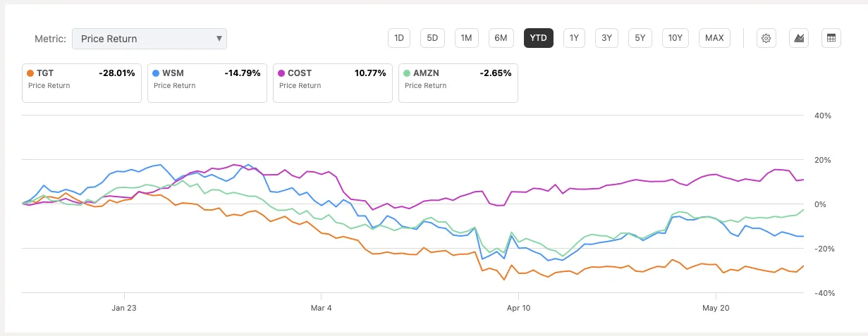Viewport: 868px width, 336px height.
Task: Toggle the TGT legend card
Action: (82, 83)
